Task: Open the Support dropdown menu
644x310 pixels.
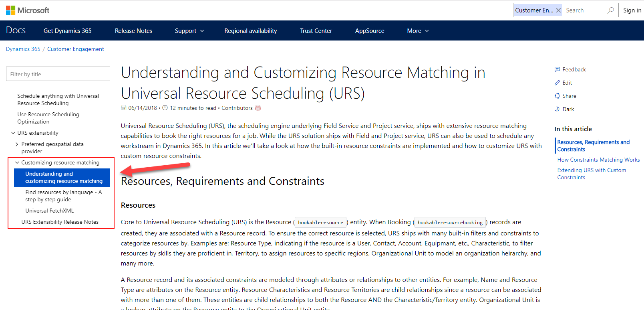Action: (x=189, y=31)
